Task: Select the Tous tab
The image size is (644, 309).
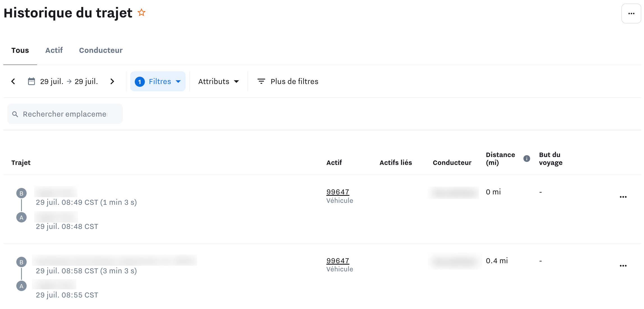Action: (20, 50)
